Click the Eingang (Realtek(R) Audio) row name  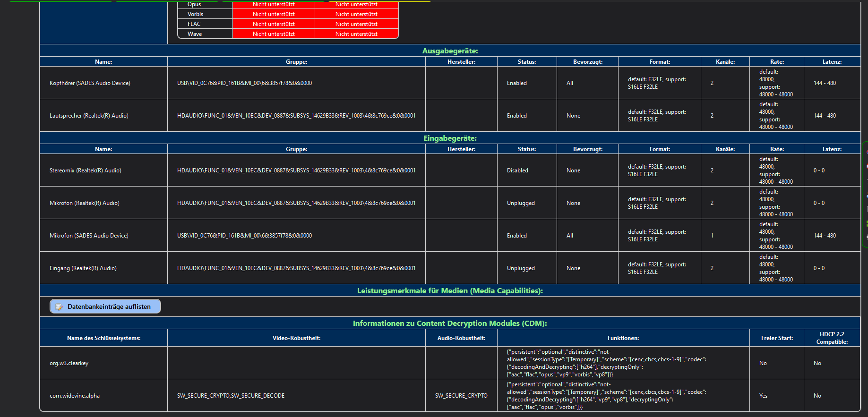click(x=83, y=268)
